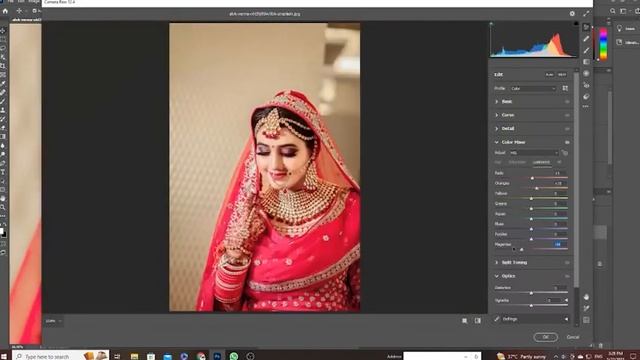Viewport: 640px width, 360px height.
Task: Open the Radial Filter tool in Camera Raw
Action: [587, 73]
